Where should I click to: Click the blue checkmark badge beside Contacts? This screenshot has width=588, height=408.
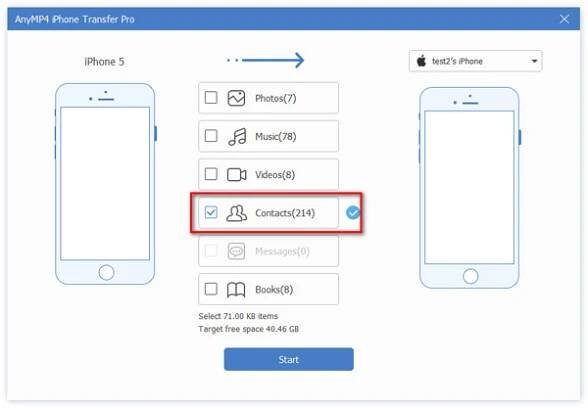click(352, 213)
